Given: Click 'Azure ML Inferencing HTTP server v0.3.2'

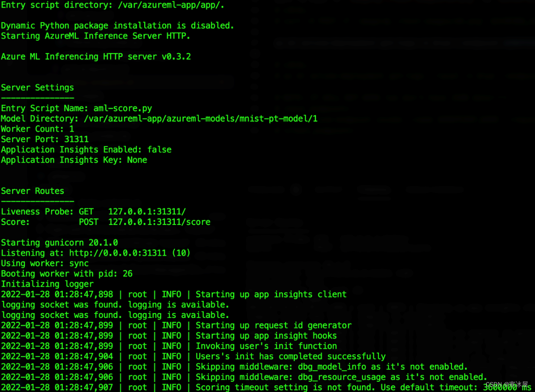Looking at the screenshot, I should click(x=96, y=56).
